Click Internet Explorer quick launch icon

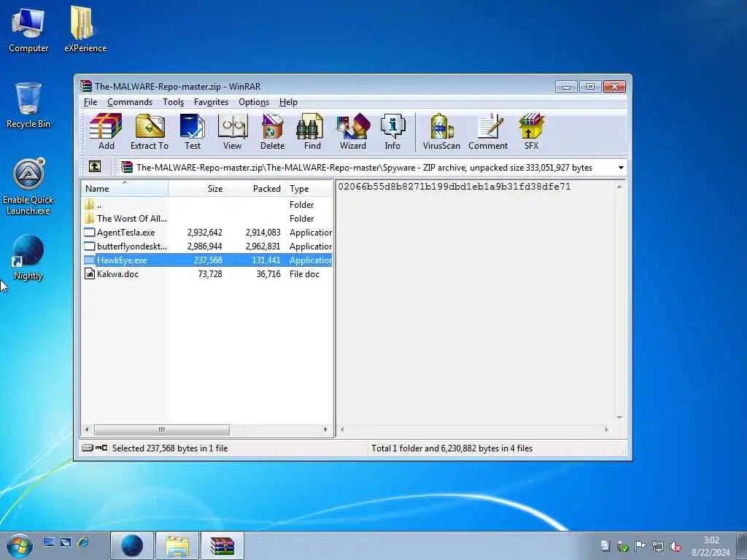(x=83, y=542)
